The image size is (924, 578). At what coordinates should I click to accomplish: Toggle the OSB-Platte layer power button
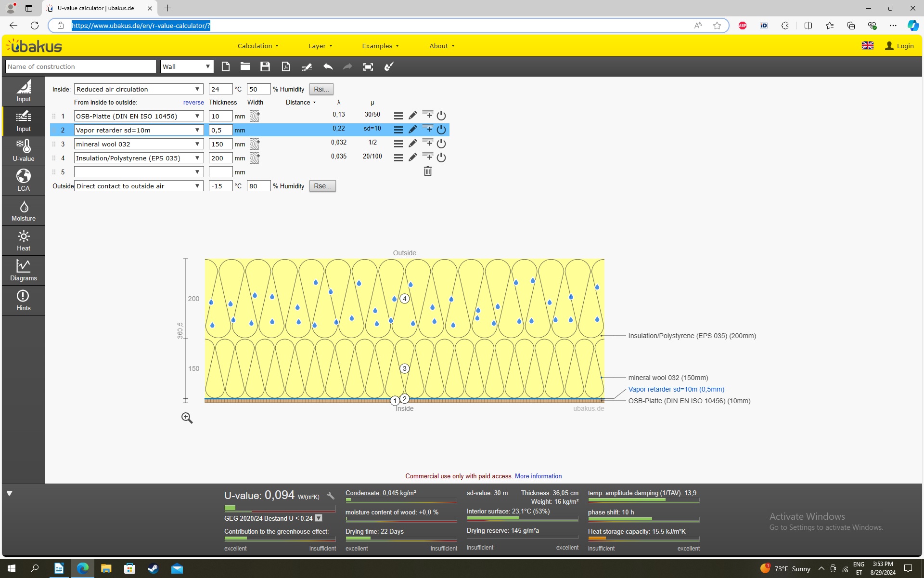coord(441,116)
